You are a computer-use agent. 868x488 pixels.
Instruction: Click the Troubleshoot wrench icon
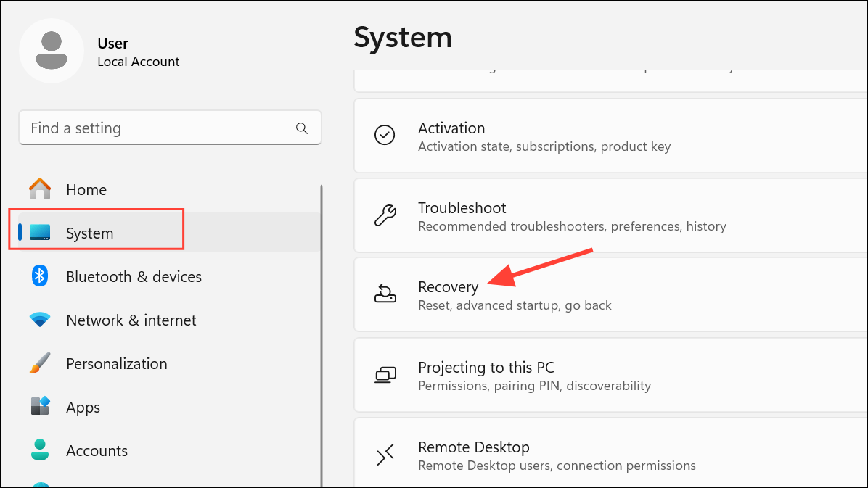385,215
